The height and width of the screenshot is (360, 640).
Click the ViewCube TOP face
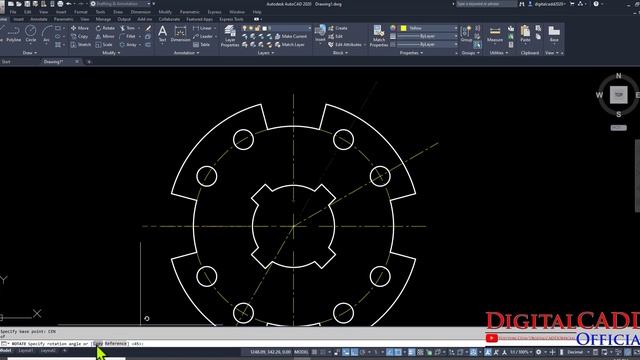[x=618, y=94]
